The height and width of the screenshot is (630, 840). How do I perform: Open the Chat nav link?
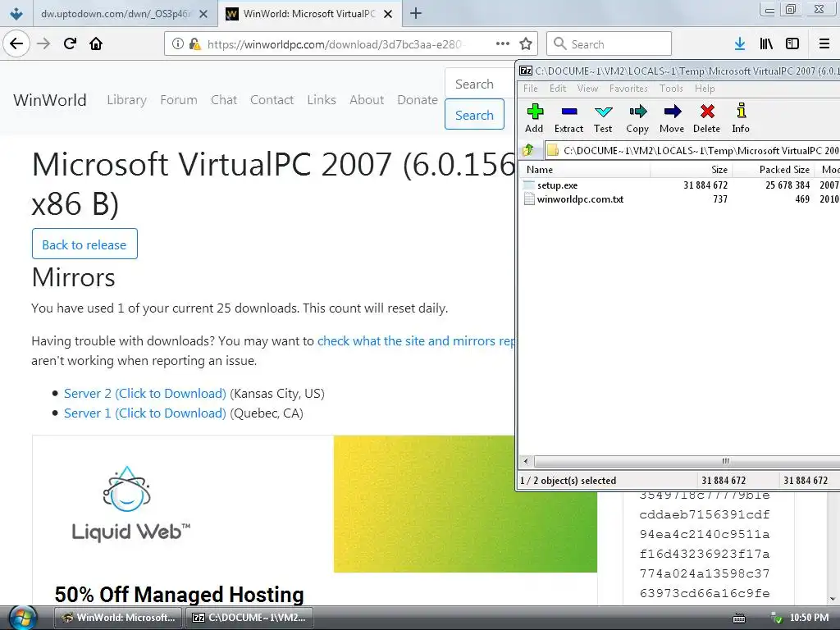pyautogui.click(x=223, y=99)
